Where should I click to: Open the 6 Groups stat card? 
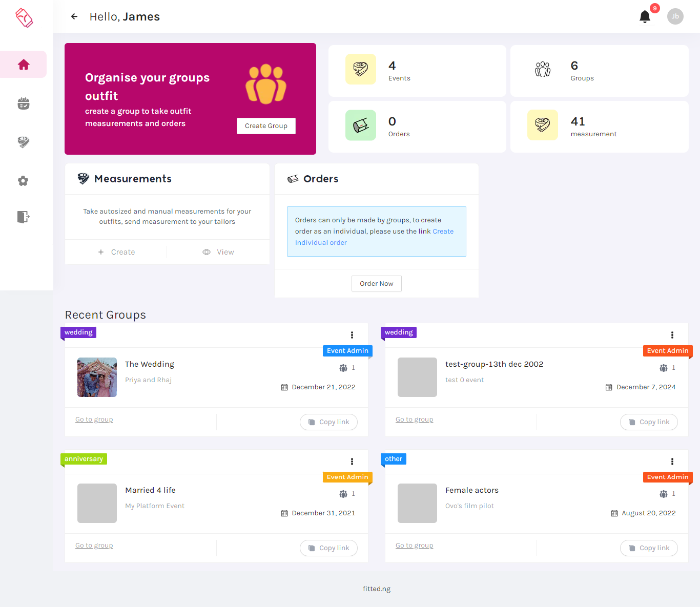click(600, 71)
